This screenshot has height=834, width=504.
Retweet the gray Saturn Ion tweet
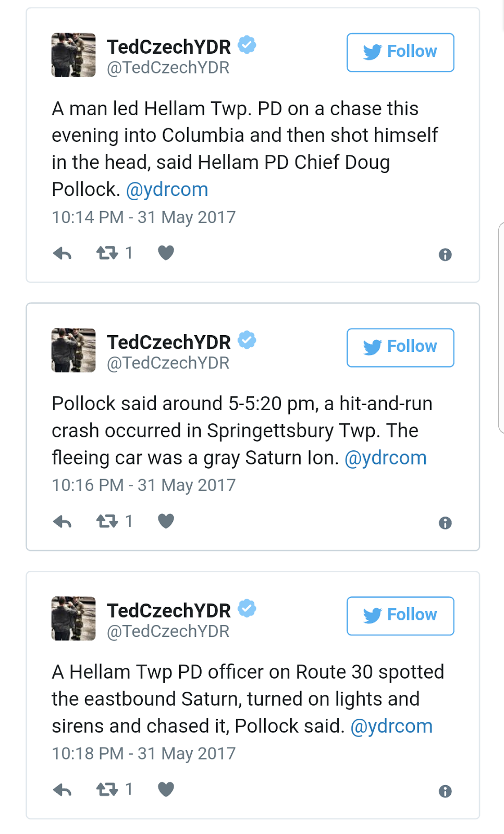pos(107,521)
